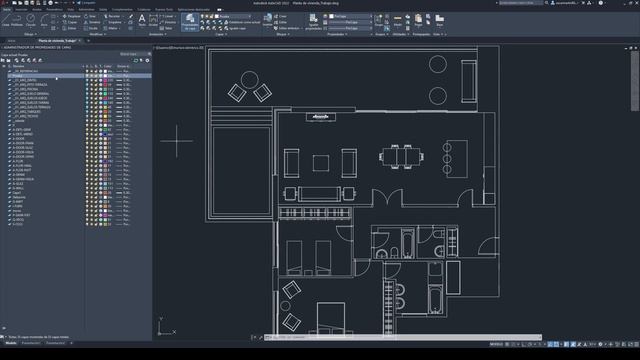Select the Círculo draw tool

coord(31,20)
